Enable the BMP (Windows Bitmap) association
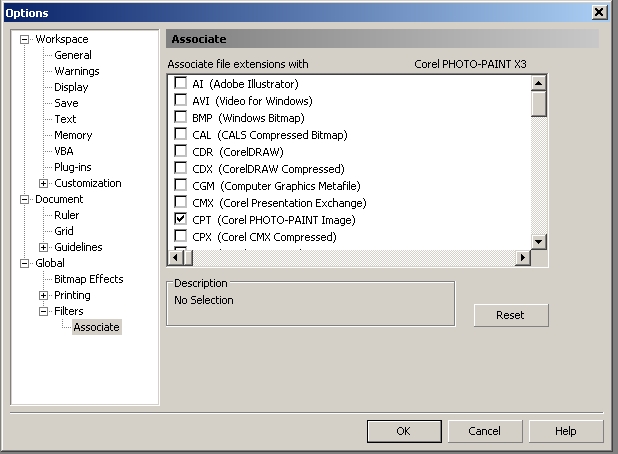618x454 pixels. pos(181,118)
